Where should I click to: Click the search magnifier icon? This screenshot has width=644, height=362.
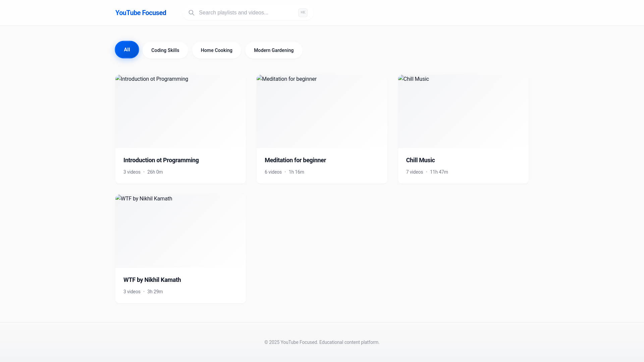click(192, 13)
